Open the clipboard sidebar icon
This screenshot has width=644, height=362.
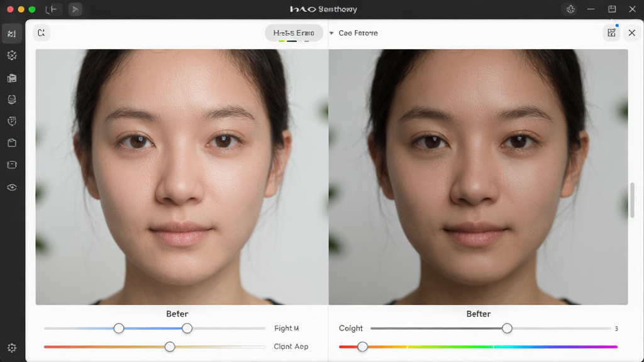tap(12, 143)
